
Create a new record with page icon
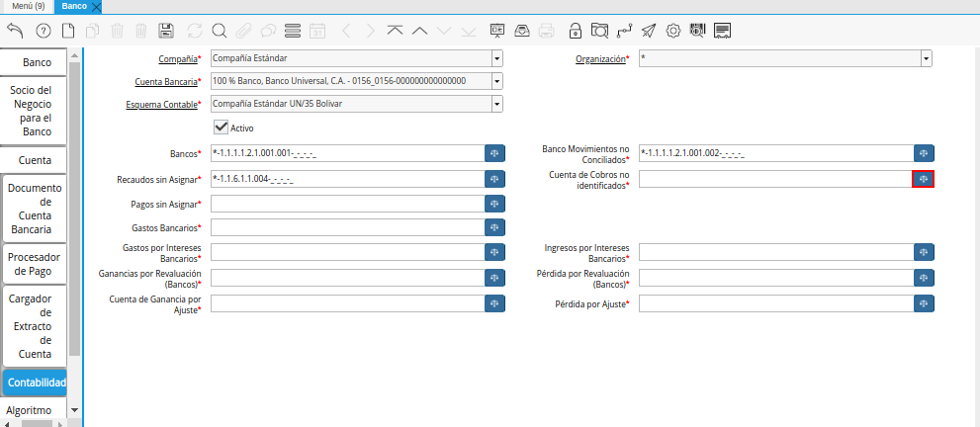(67, 30)
